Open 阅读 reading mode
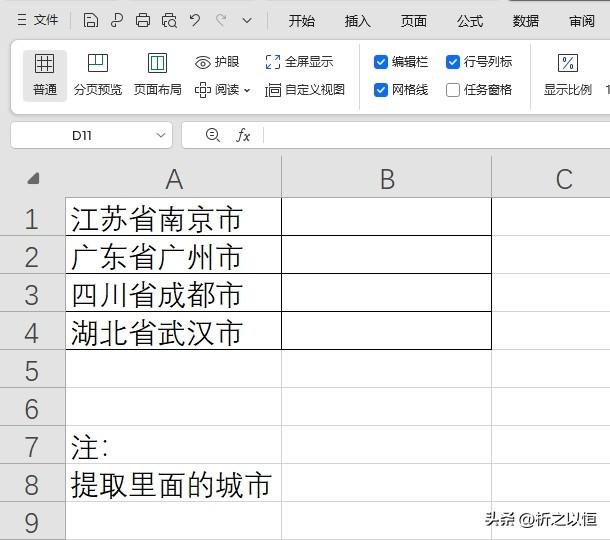The height and width of the screenshot is (540, 610). pos(217,90)
